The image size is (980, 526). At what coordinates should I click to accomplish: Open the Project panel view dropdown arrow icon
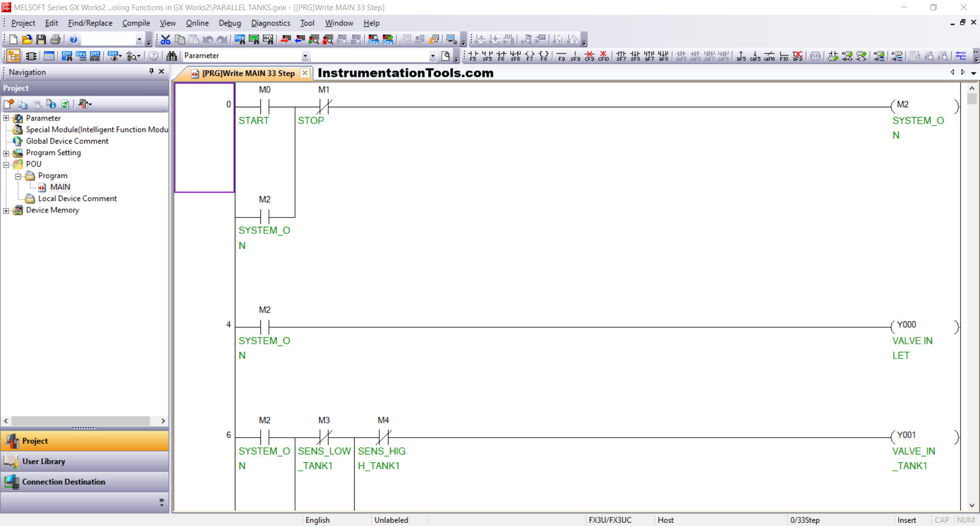(85, 104)
